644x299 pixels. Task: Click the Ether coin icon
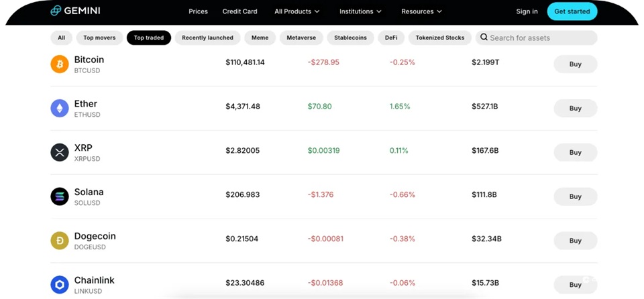tap(60, 109)
